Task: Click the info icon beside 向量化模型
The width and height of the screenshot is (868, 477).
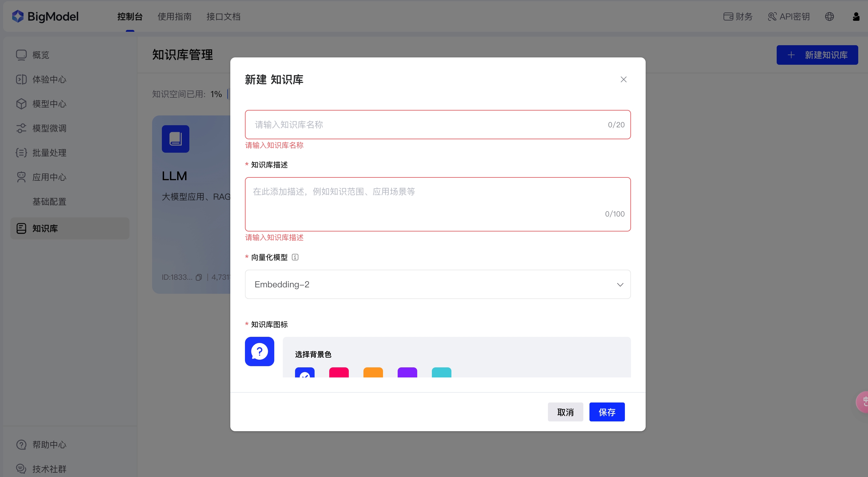Action: point(295,257)
